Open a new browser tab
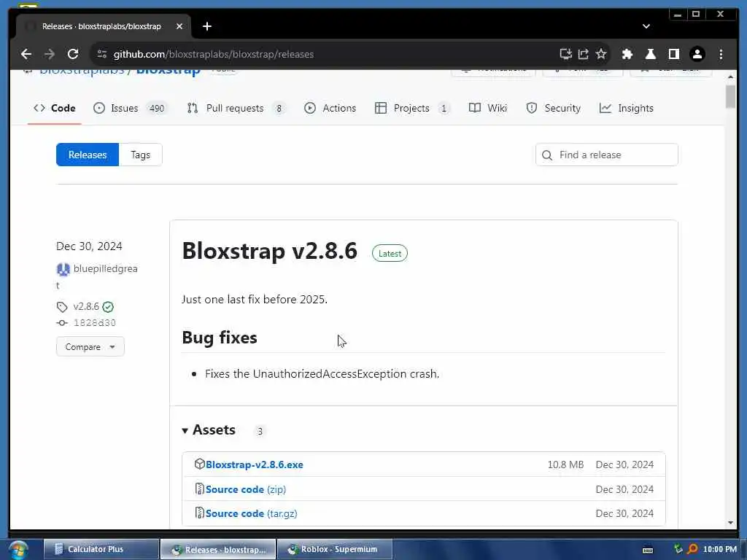 point(206,26)
